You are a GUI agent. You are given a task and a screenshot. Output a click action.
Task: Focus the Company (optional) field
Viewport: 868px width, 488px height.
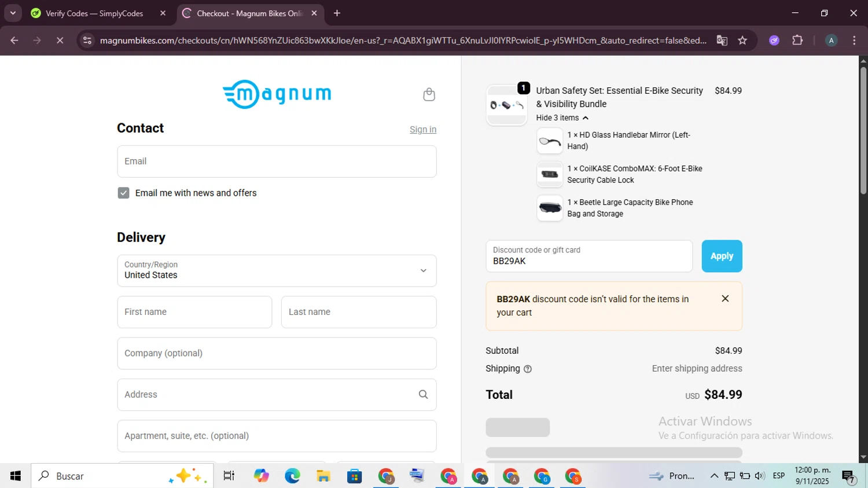(x=277, y=354)
